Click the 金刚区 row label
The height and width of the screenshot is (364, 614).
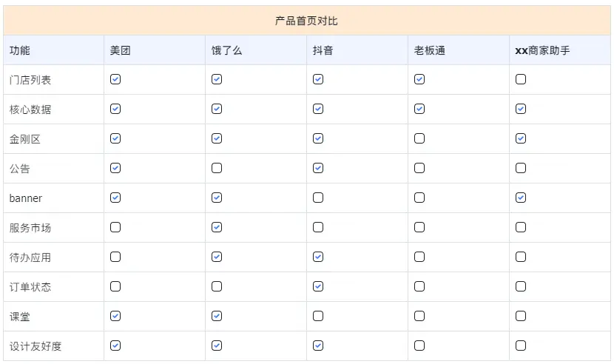tap(25, 139)
